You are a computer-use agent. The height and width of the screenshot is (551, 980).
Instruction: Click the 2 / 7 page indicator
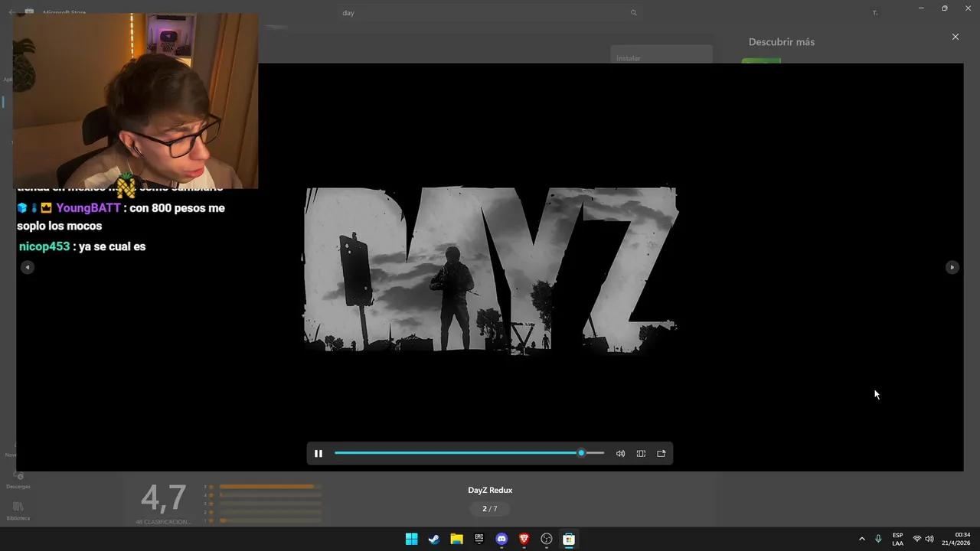[490, 509]
